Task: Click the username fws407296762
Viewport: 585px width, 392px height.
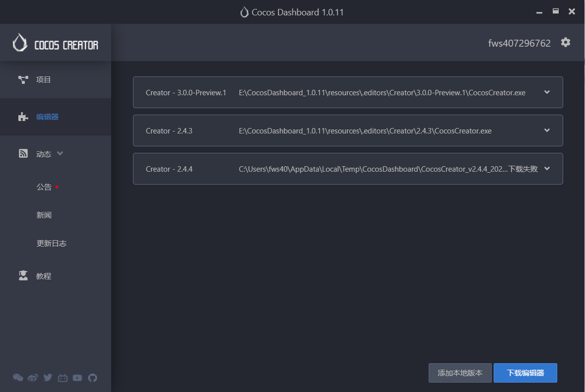Action: [520, 43]
